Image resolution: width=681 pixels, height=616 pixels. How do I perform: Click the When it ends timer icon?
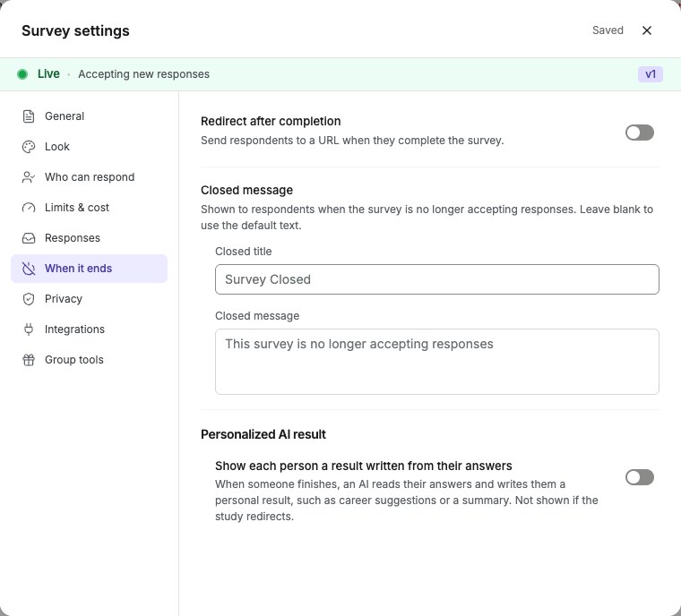click(x=29, y=269)
